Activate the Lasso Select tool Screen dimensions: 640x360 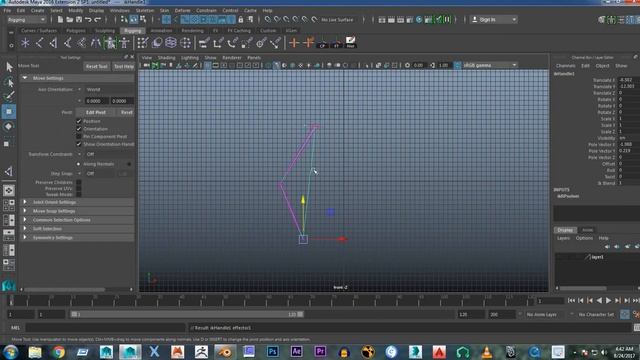tap(9, 83)
